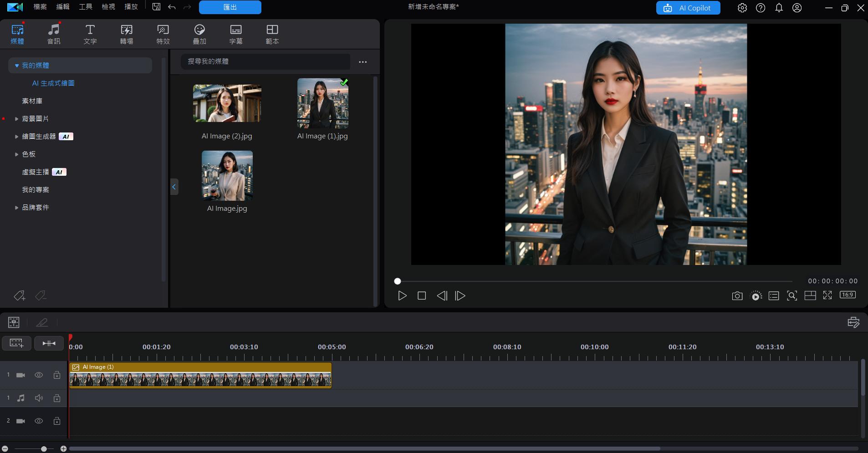Launch AI Copilot button
This screenshot has height=453, width=868.
click(x=688, y=8)
